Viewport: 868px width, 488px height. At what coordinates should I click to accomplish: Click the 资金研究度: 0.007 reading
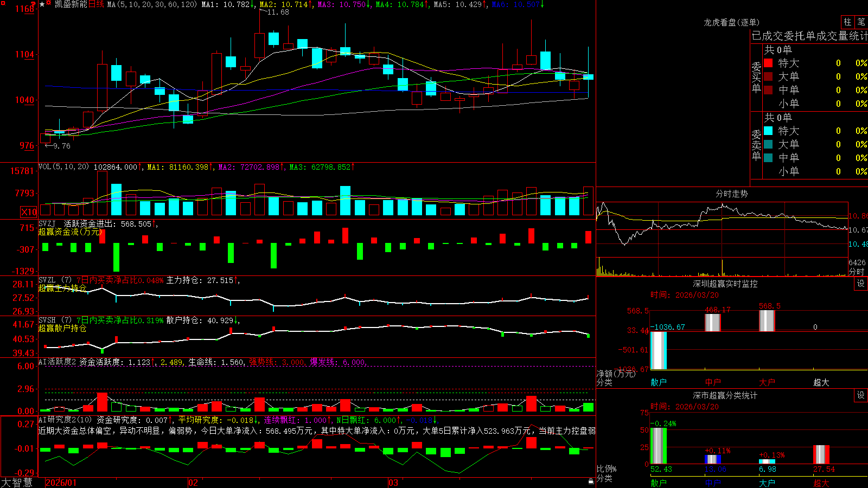coord(135,420)
